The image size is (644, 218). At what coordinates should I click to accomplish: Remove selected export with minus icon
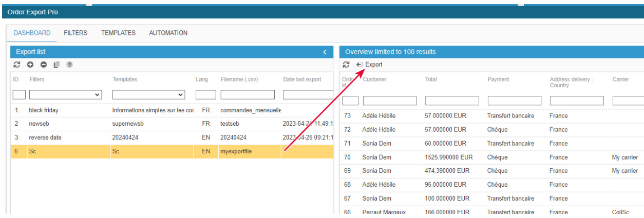point(44,65)
